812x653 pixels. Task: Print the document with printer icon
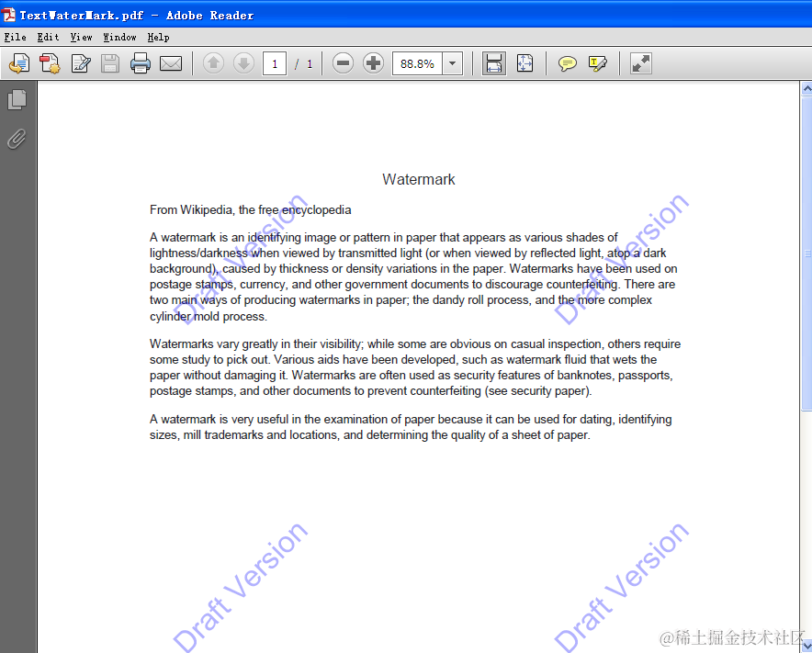pyautogui.click(x=141, y=63)
